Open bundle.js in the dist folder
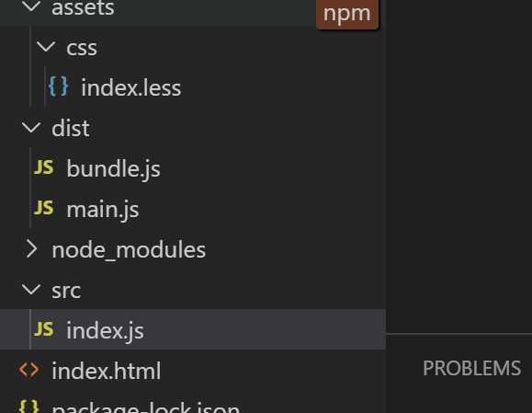Viewport: 532px width, 413px height. 113,168
